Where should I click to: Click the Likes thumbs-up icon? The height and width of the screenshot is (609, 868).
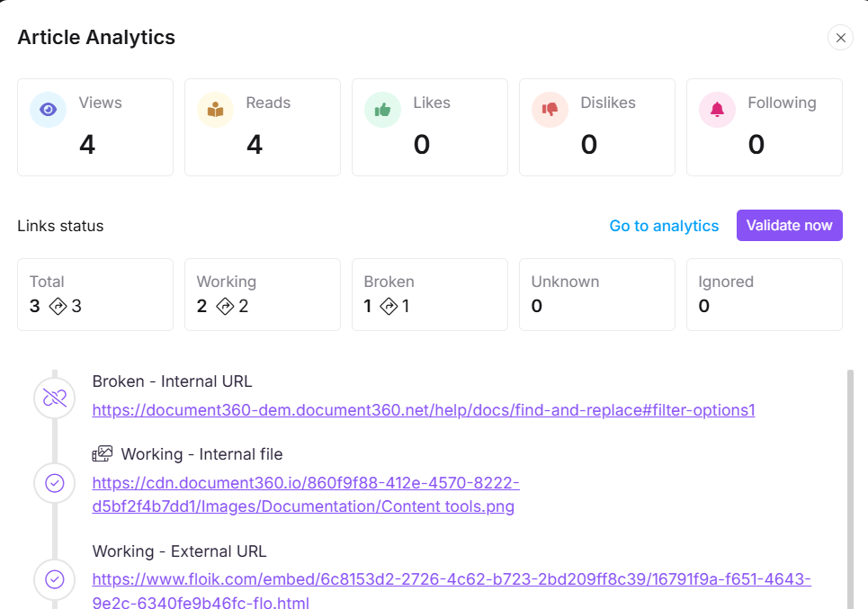[382, 110]
